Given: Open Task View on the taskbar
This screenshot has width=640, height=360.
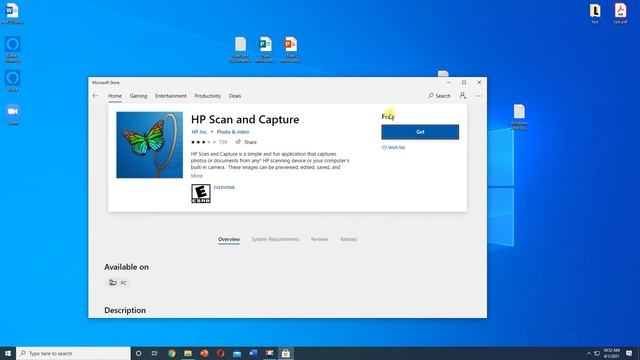Looking at the screenshot, I should click(x=155, y=353).
